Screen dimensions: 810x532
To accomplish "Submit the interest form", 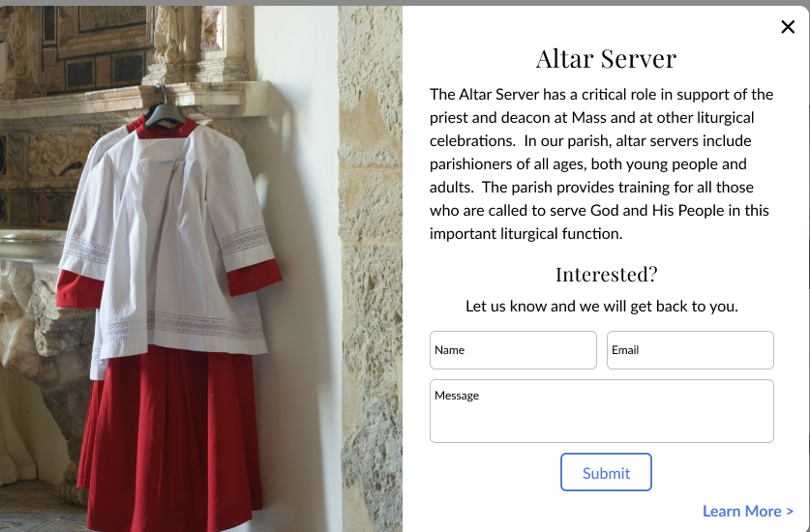I will 606,472.
